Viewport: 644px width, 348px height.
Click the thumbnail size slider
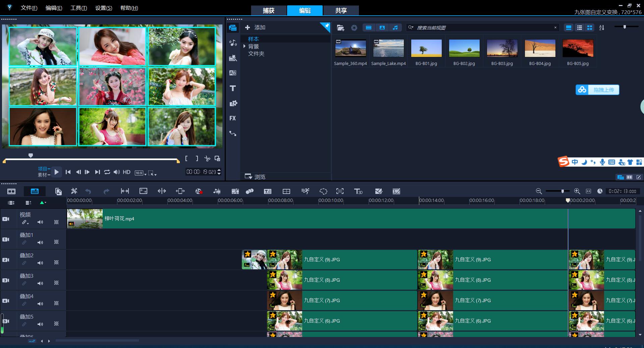[x=625, y=27]
